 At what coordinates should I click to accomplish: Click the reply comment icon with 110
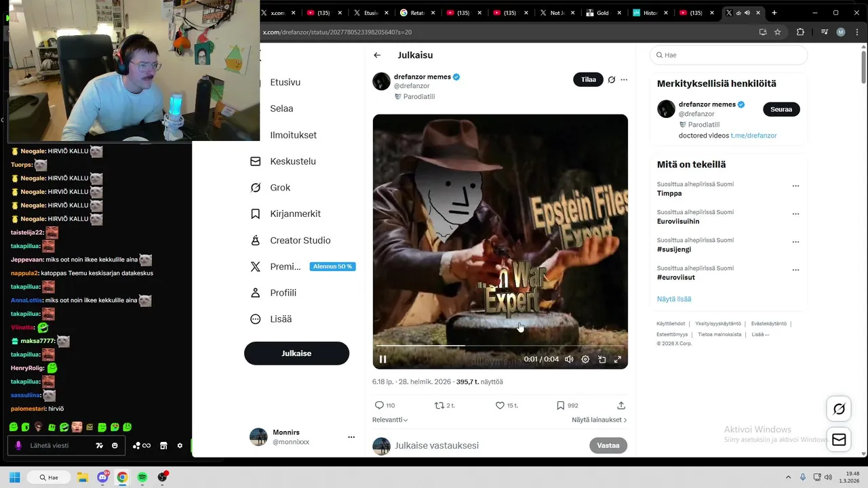coord(379,405)
